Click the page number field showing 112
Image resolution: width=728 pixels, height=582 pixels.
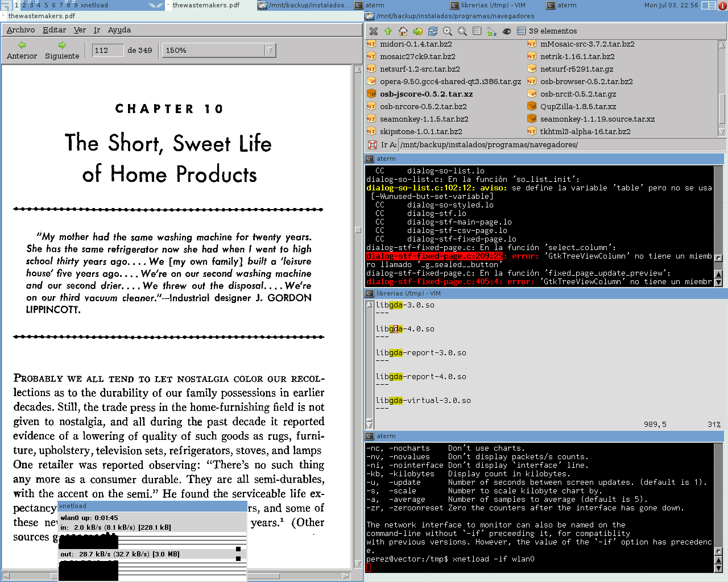(107, 51)
